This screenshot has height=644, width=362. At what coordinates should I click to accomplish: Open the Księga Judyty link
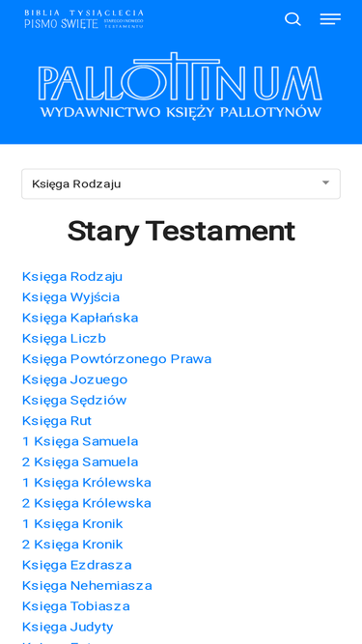tap(68, 627)
